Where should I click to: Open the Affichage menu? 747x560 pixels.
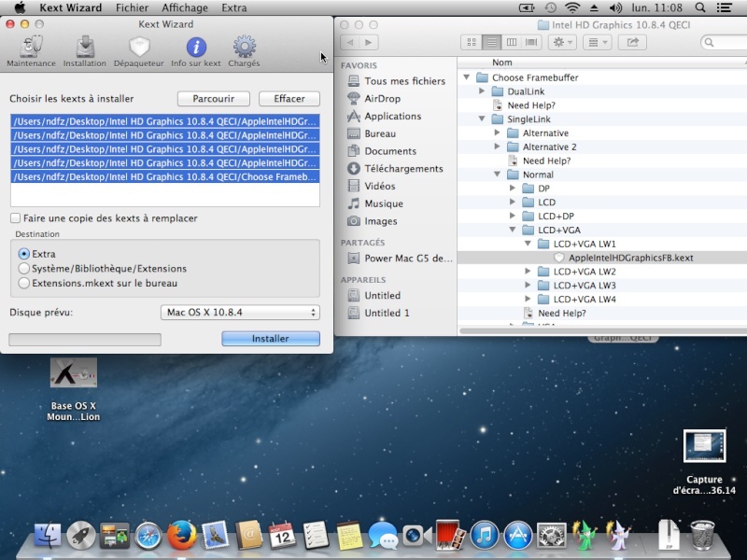click(x=184, y=7)
